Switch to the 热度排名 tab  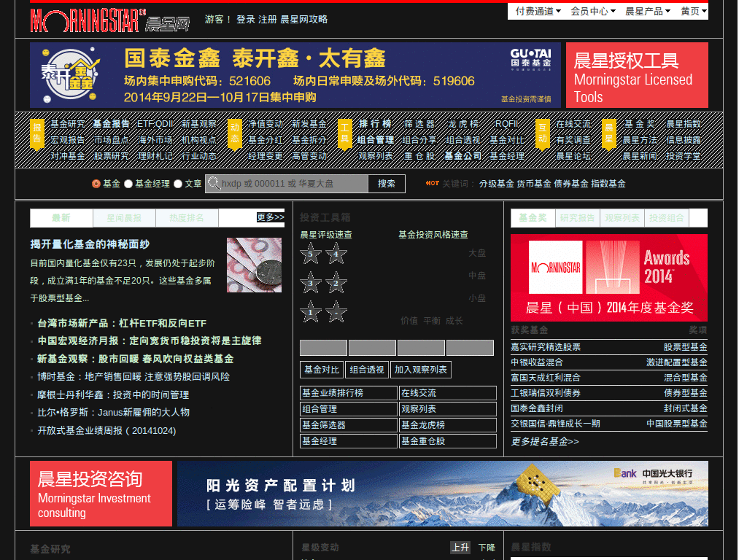[x=187, y=218]
